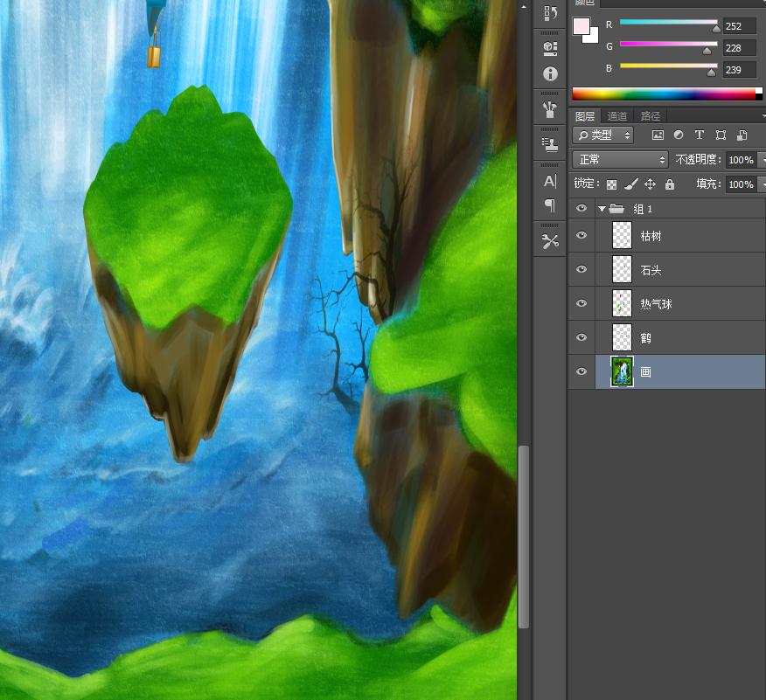Click the R channel slider
Screen dimensions: 766x700
click(669, 23)
